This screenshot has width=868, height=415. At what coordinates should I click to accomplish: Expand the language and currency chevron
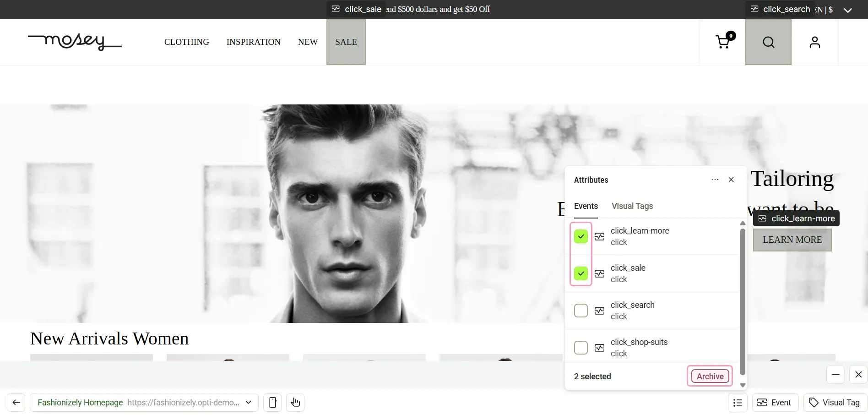(848, 10)
